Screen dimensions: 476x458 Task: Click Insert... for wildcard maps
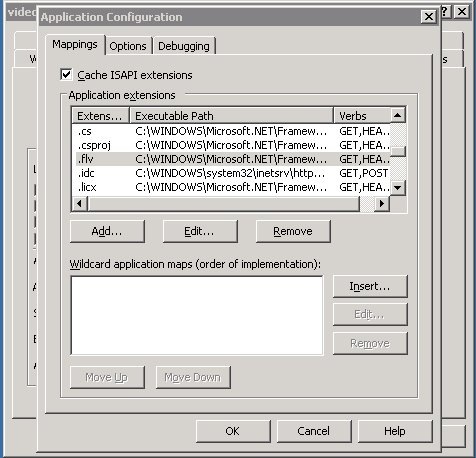[370, 286]
